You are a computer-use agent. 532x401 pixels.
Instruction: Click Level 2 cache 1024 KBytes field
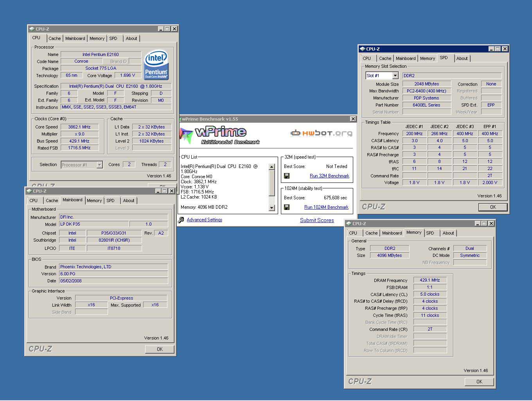click(x=151, y=141)
